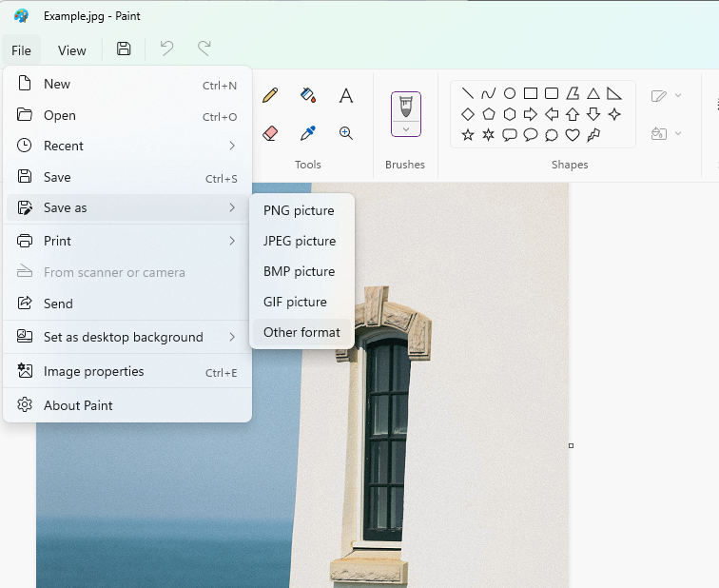
Task: Choose the Oval callout shape
Action: click(x=531, y=135)
